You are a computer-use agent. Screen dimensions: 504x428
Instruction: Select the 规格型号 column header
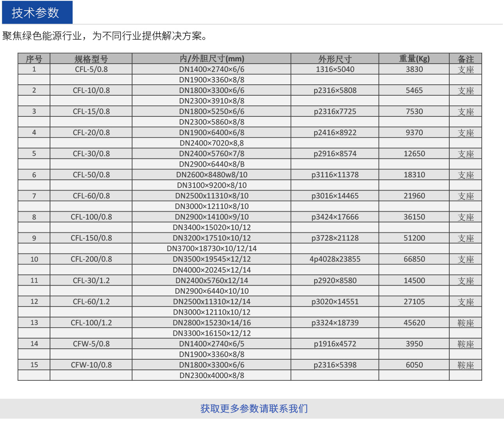click(x=91, y=59)
